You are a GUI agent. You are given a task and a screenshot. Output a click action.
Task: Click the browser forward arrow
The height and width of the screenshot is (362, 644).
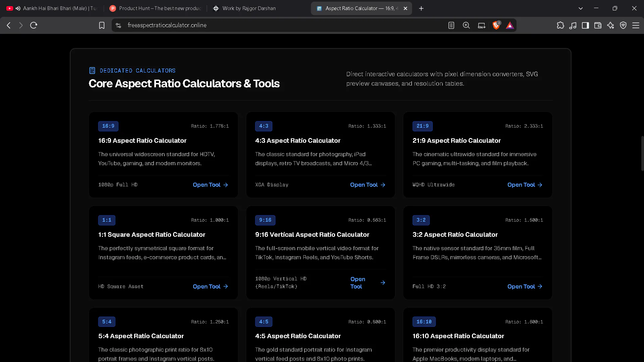pos(21,25)
